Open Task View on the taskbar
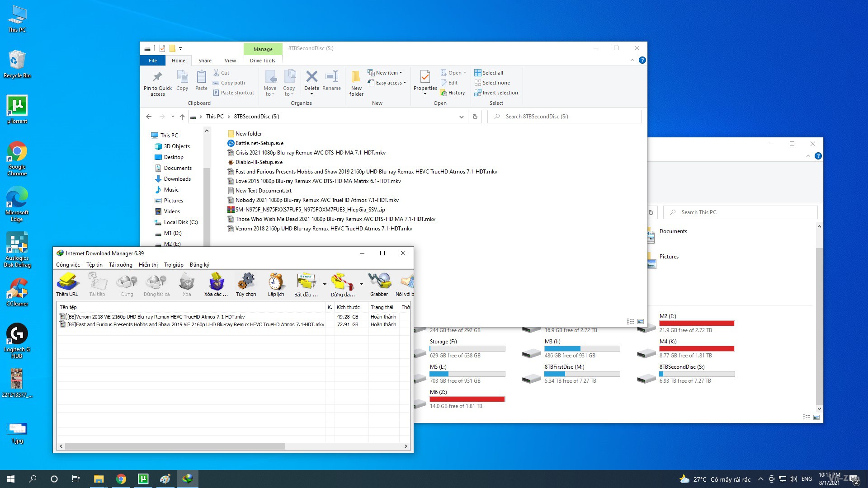Viewport: 868px width, 488px height. (x=75, y=479)
